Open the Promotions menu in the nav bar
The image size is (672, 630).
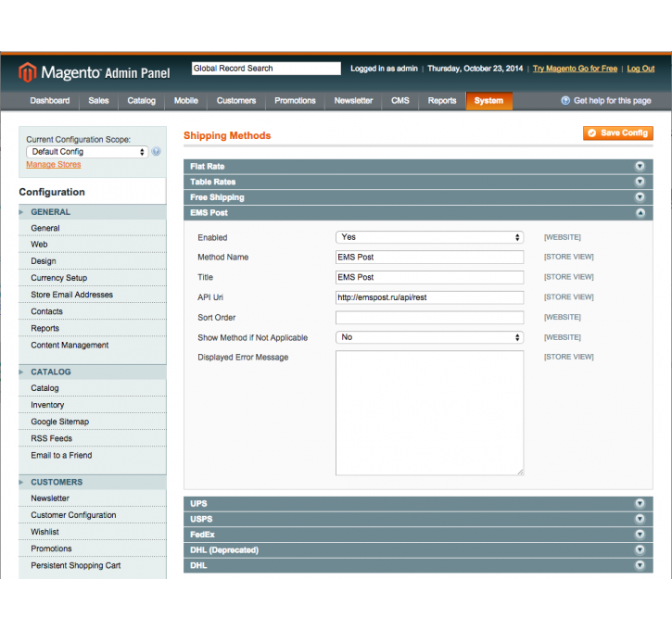295,101
